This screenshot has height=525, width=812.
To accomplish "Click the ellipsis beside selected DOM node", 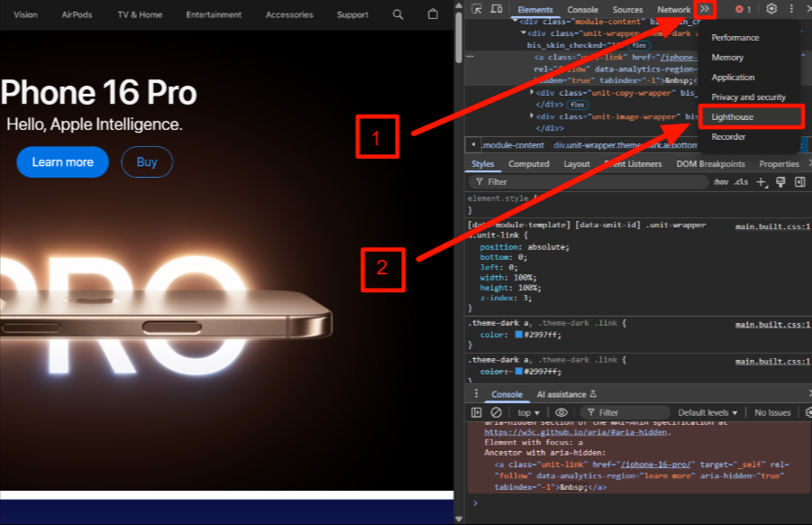I will click(x=470, y=57).
